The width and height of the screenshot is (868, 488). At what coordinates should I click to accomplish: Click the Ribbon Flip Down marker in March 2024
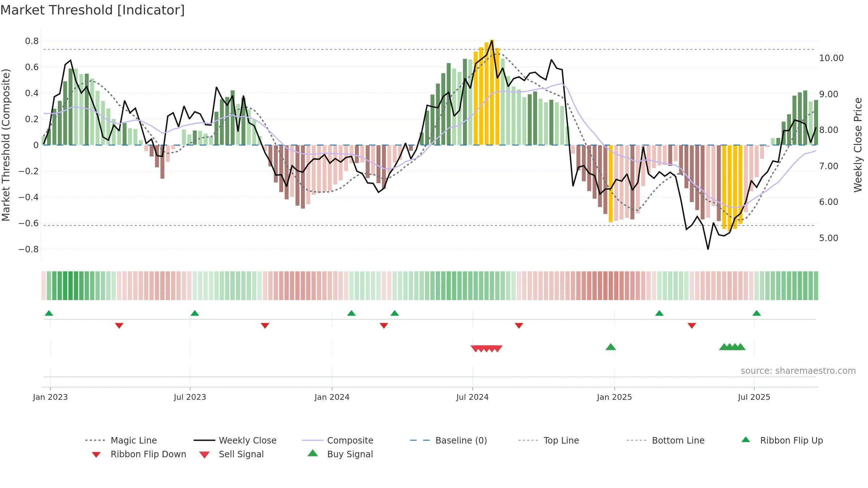click(384, 326)
